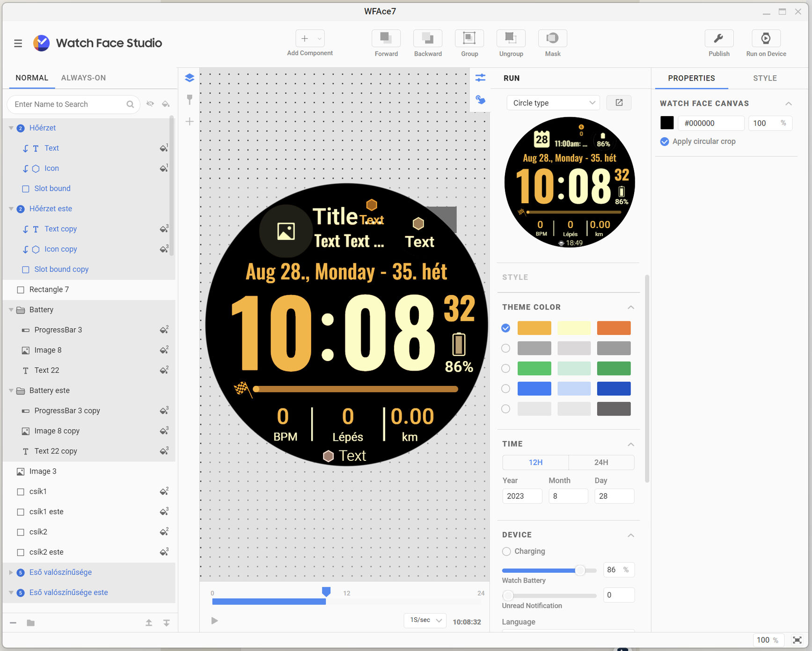Click theme color icon on ProgressBar 3
This screenshot has width=812, height=651.
click(x=164, y=330)
